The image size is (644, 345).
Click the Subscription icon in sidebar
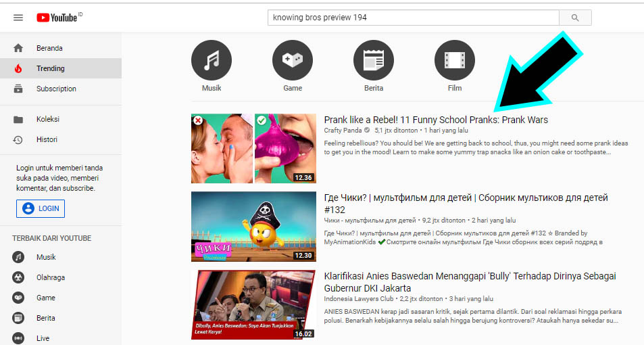18,89
